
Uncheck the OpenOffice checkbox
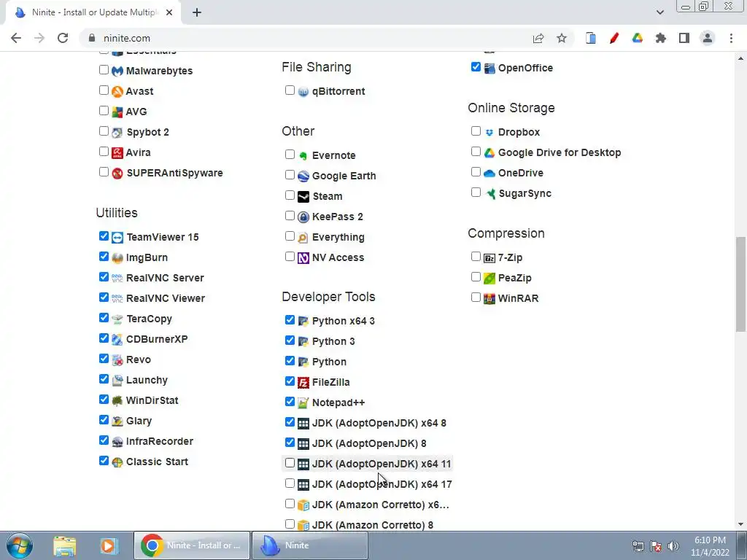click(476, 67)
